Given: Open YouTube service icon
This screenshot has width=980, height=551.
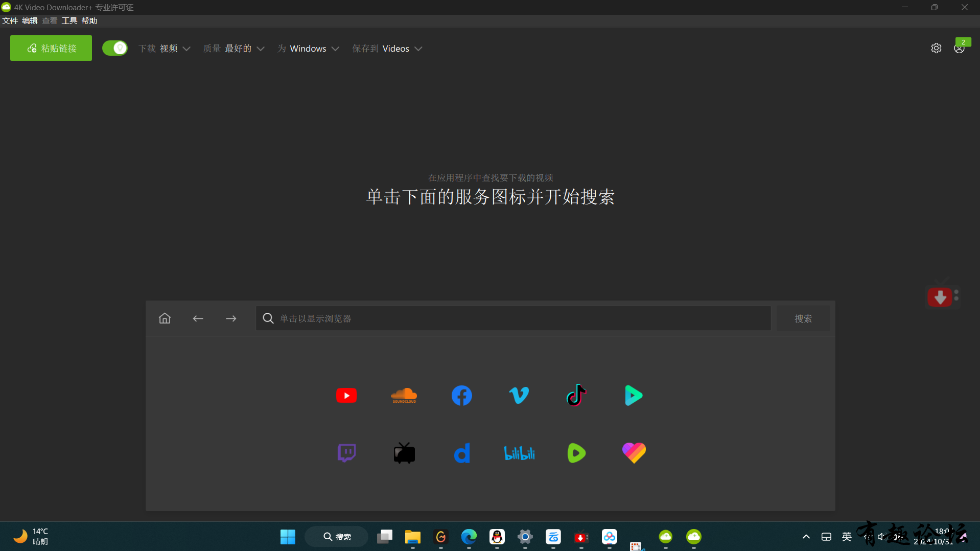Looking at the screenshot, I should (x=346, y=396).
